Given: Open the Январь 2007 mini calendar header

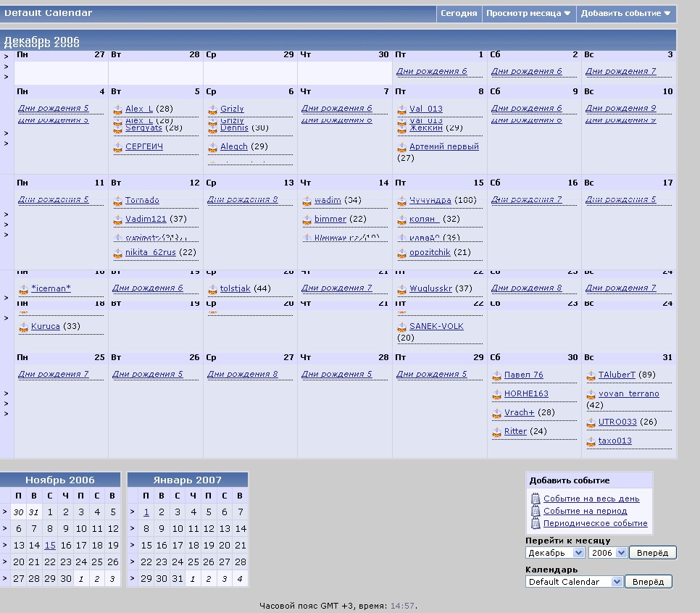Looking at the screenshot, I should (188, 480).
